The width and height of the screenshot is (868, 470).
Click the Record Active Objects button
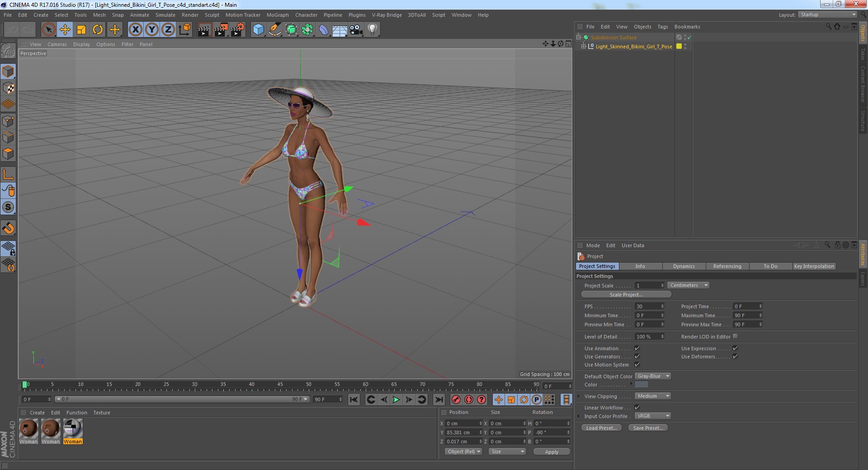click(x=456, y=399)
